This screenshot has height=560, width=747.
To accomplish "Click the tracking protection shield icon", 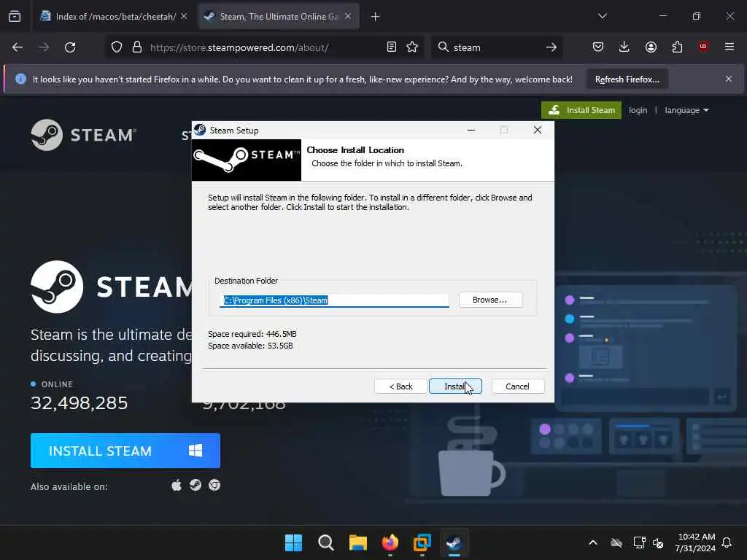I will point(117,47).
